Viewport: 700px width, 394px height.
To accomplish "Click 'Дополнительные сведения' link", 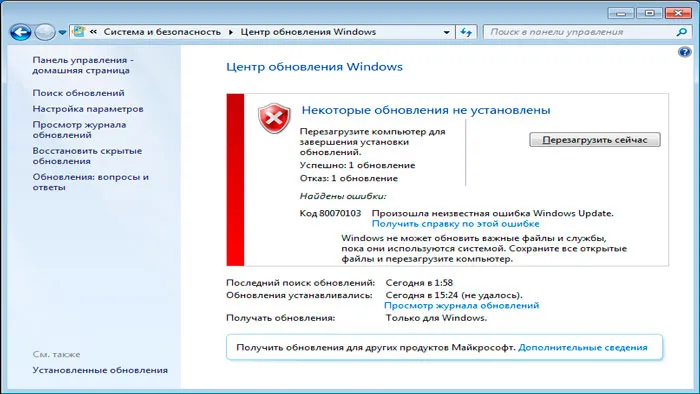I will (x=583, y=347).
